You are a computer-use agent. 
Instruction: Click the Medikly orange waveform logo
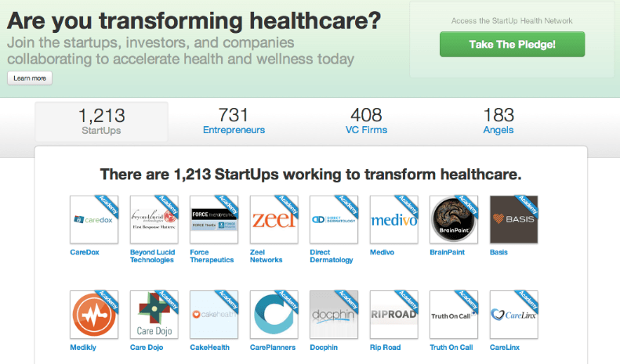click(93, 315)
